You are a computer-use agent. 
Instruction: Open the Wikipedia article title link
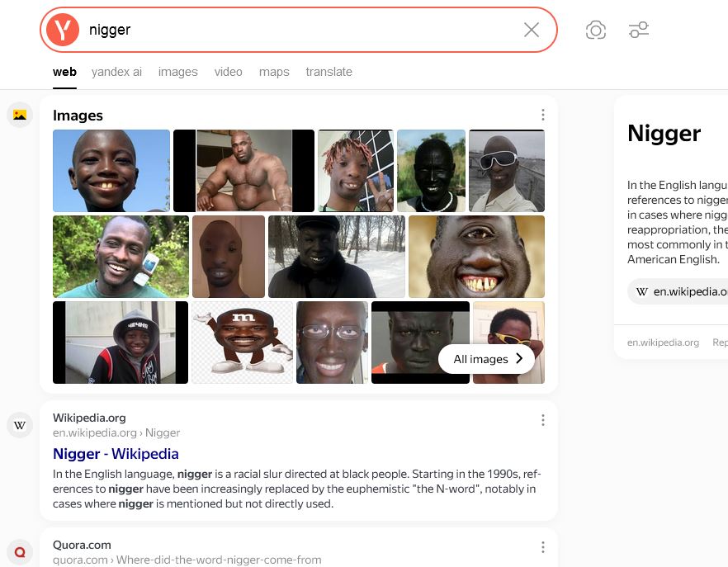click(116, 454)
